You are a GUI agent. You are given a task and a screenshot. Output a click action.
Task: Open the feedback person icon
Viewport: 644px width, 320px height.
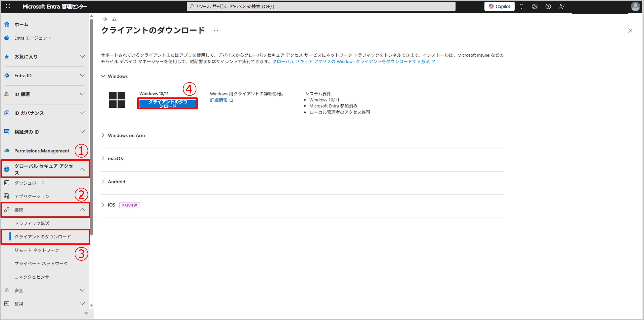click(x=561, y=6)
